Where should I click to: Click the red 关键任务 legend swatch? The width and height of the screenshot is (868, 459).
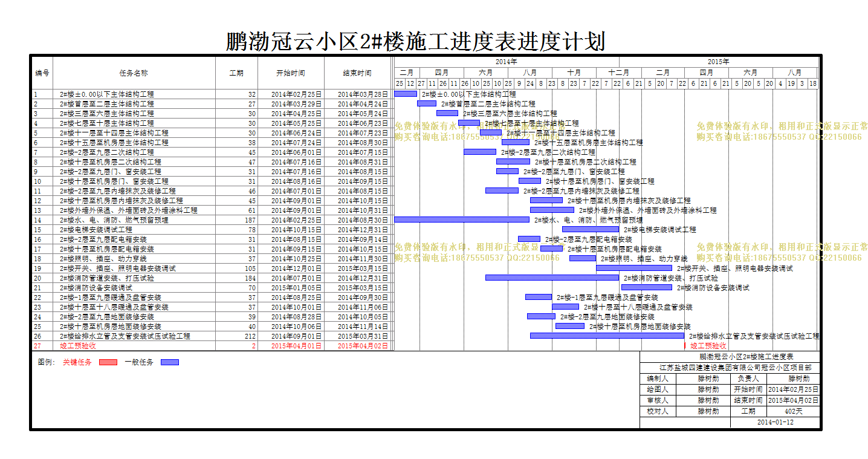(x=108, y=362)
